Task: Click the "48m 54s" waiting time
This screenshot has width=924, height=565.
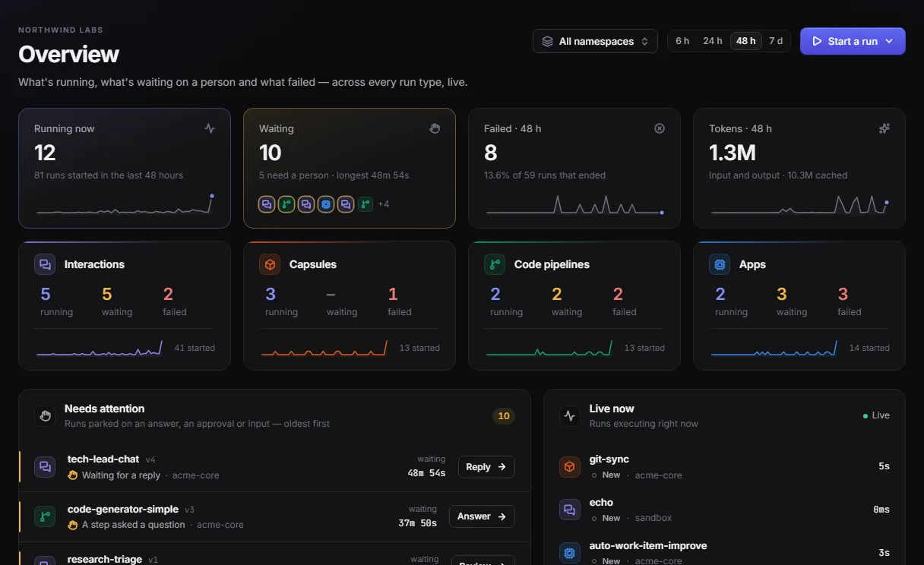Action: point(426,473)
